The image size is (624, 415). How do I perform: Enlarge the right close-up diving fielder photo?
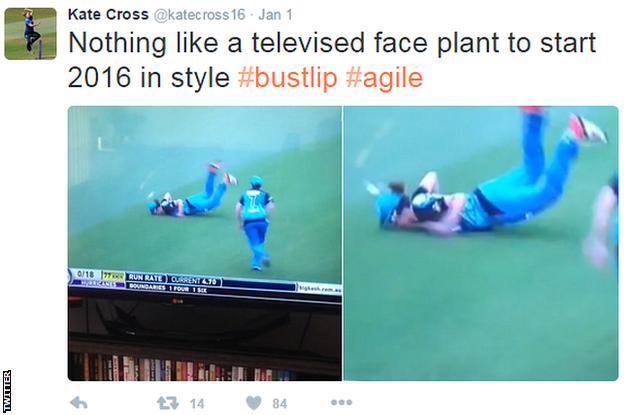(x=481, y=243)
